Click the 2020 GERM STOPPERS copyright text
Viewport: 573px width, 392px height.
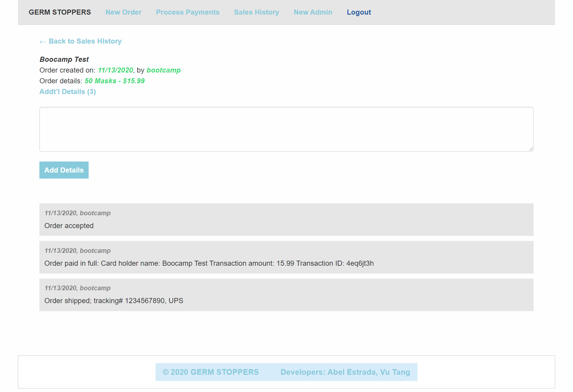[x=210, y=372]
